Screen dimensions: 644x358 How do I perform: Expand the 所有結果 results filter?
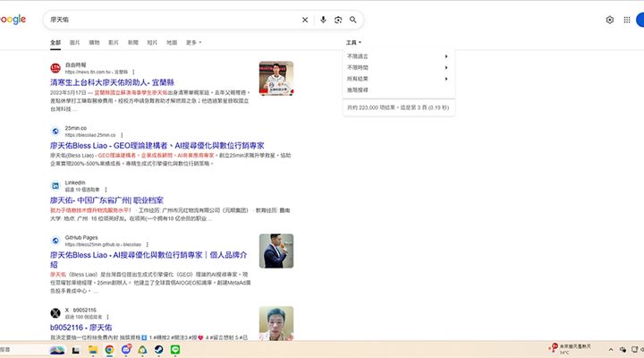(397, 79)
